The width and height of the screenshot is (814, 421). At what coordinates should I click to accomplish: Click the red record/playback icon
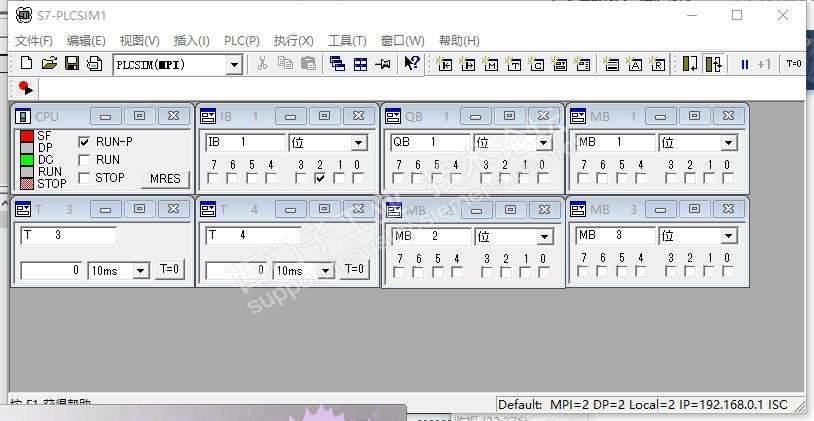(x=25, y=88)
